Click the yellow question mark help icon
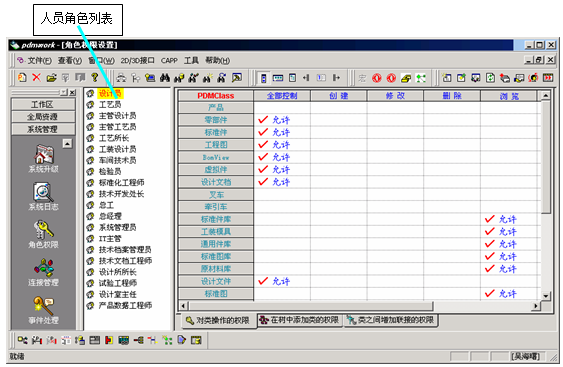The width and height of the screenshot is (563, 367). [94, 77]
